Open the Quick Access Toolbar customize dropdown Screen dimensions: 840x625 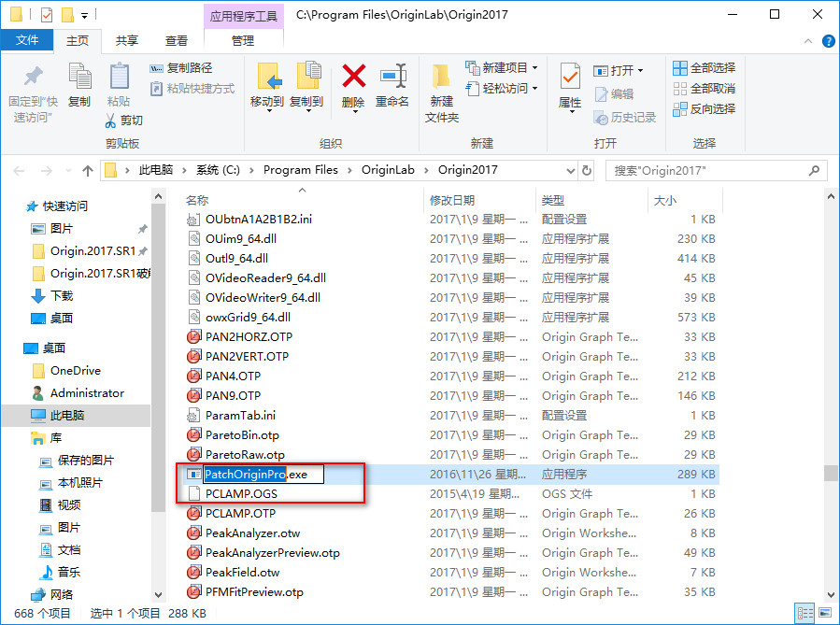(84, 16)
